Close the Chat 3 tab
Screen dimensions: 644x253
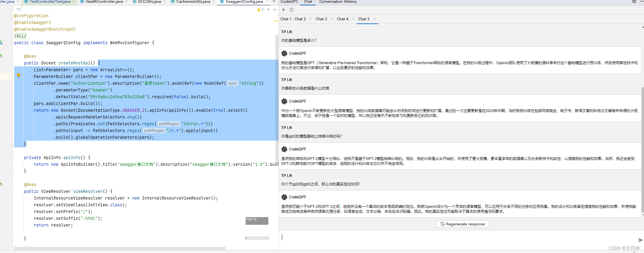click(332, 19)
